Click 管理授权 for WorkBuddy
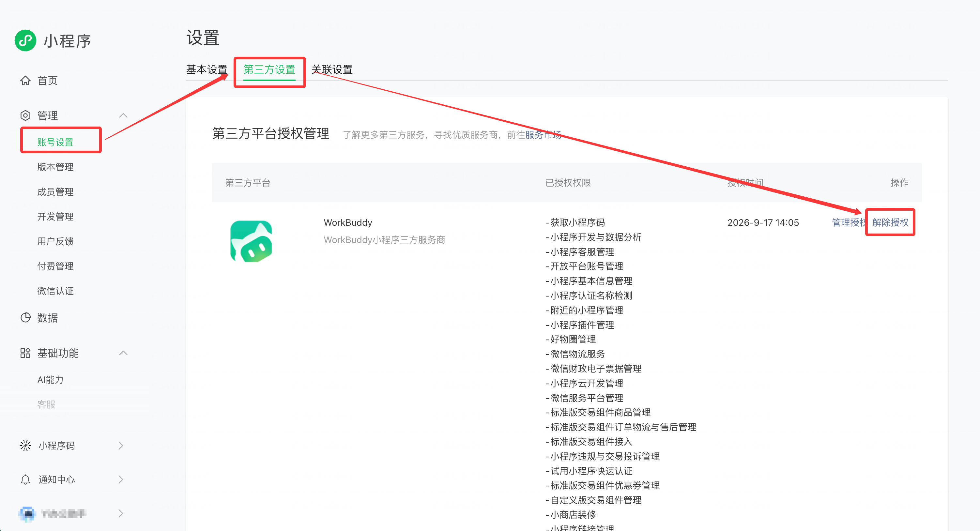Screen dimensions: 980x531 pyautogui.click(x=849, y=222)
